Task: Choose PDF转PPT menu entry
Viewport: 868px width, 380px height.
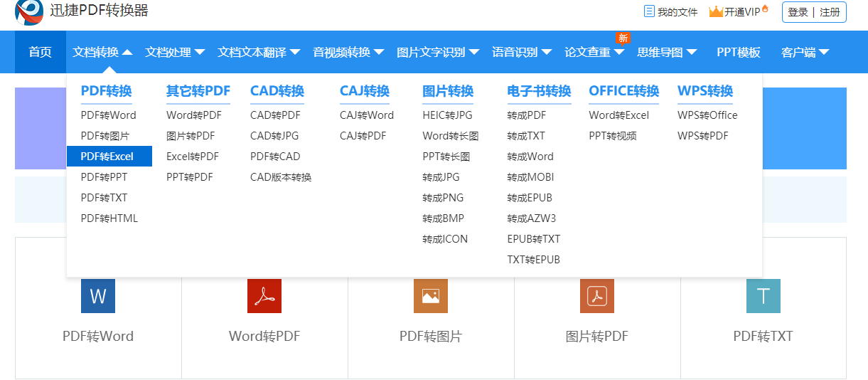Action: (104, 177)
